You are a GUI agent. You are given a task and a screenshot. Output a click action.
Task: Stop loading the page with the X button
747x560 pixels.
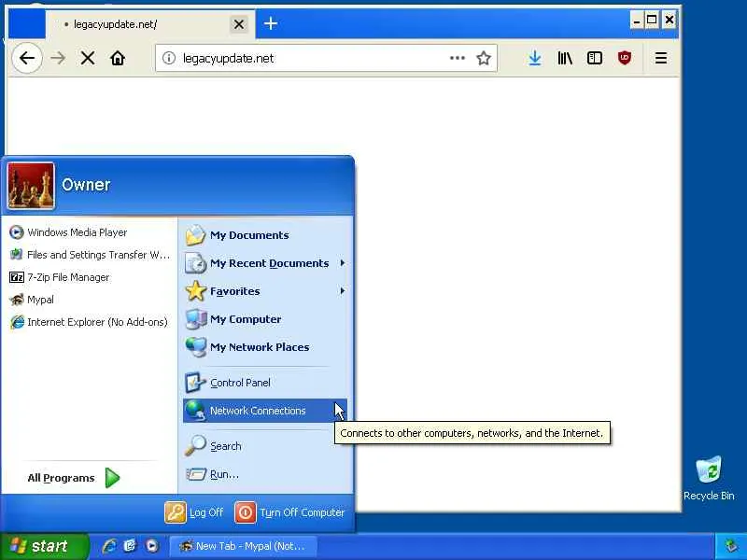[x=88, y=58]
